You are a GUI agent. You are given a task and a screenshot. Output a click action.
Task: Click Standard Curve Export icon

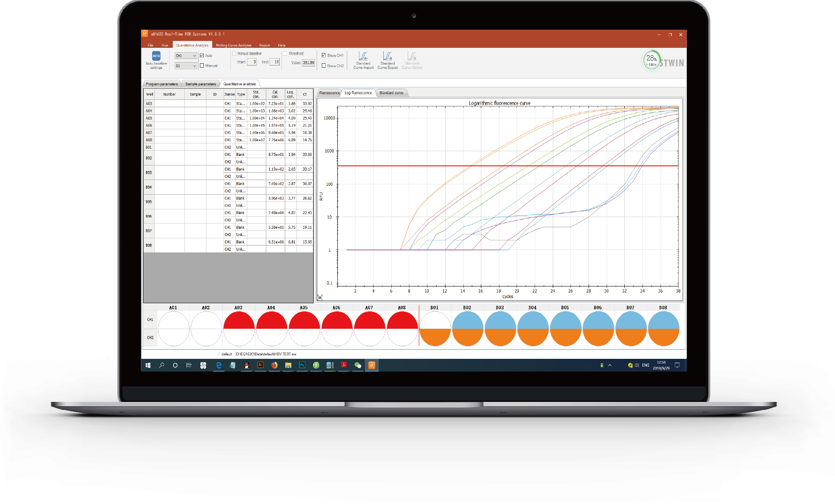[387, 56]
